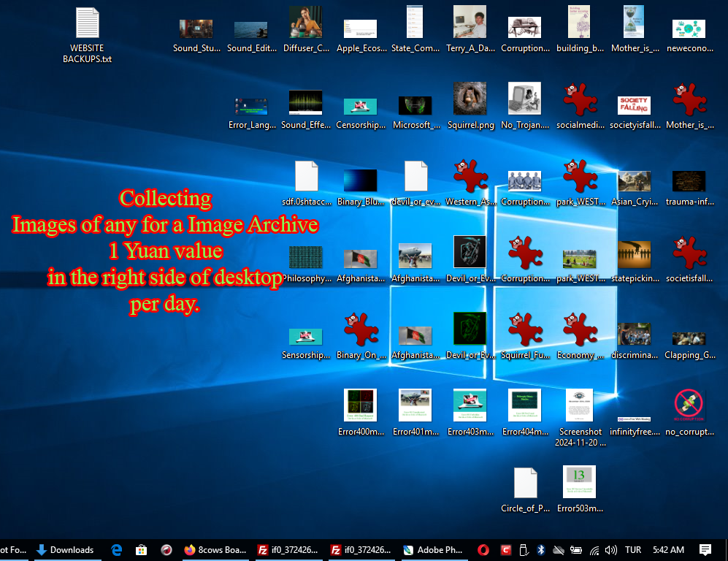Switch to the Adobe Photoshop taskbar window
Screen dimensions: 728x561
(x=433, y=550)
